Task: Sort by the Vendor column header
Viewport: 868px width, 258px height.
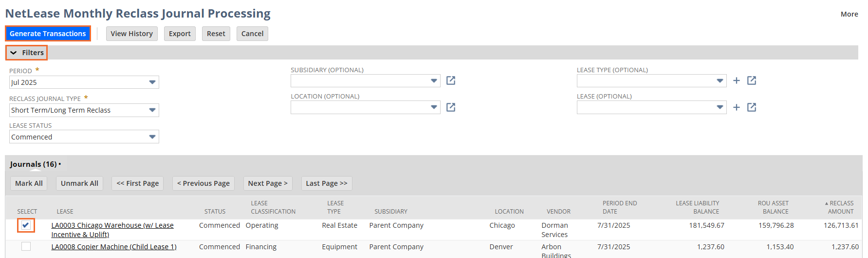Action: (x=558, y=212)
